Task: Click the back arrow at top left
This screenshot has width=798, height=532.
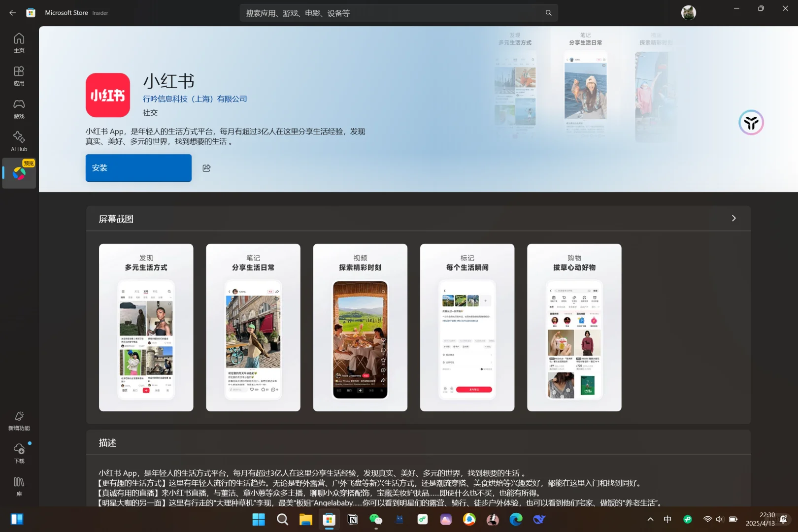Action: coord(12,13)
